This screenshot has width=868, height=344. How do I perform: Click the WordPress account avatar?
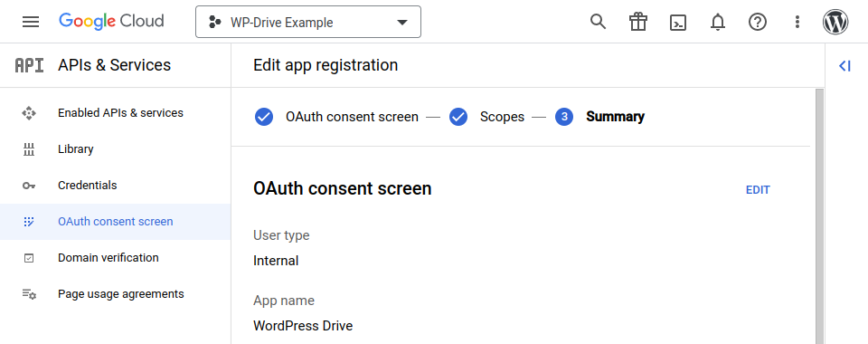pos(835,22)
